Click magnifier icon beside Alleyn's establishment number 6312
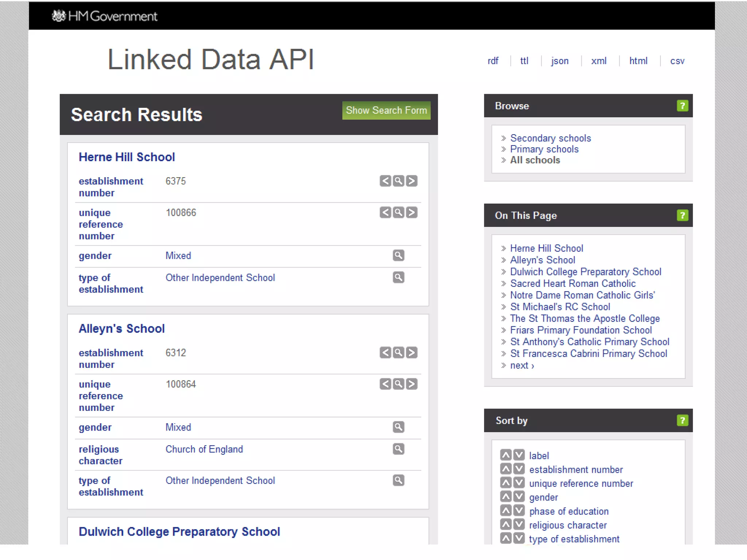Image resolution: width=747 pixels, height=560 pixels. point(398,353)
